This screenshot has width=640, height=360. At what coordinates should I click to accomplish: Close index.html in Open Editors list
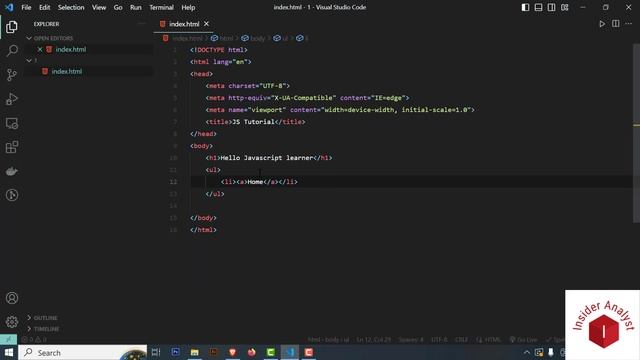[40, 49]
